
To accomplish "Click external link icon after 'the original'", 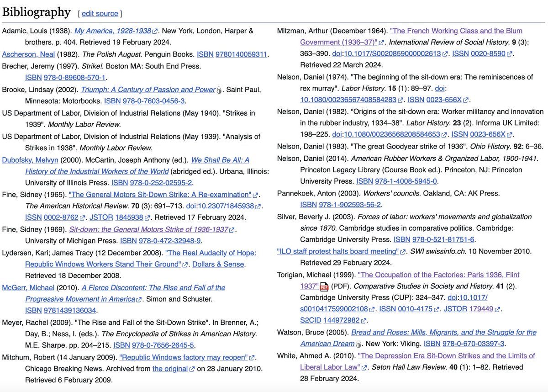I will (192, 369).
